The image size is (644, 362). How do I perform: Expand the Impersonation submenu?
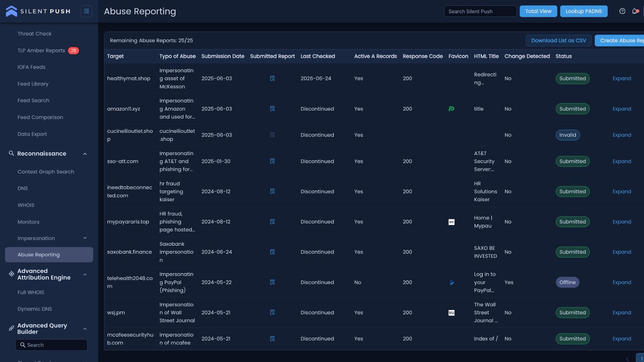(x=85, y=238)
